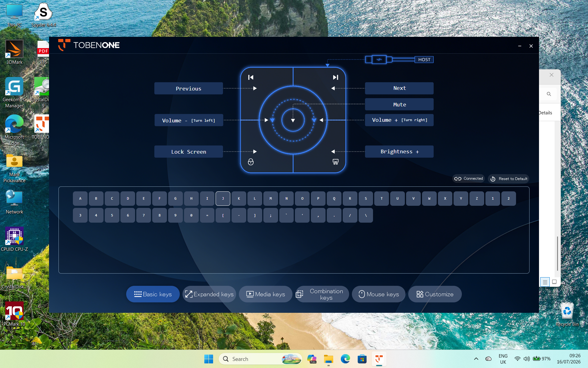Viewport: 588px width, 368px height.
Task: Show hidden icons in the system tray
Action: (476, 359)
